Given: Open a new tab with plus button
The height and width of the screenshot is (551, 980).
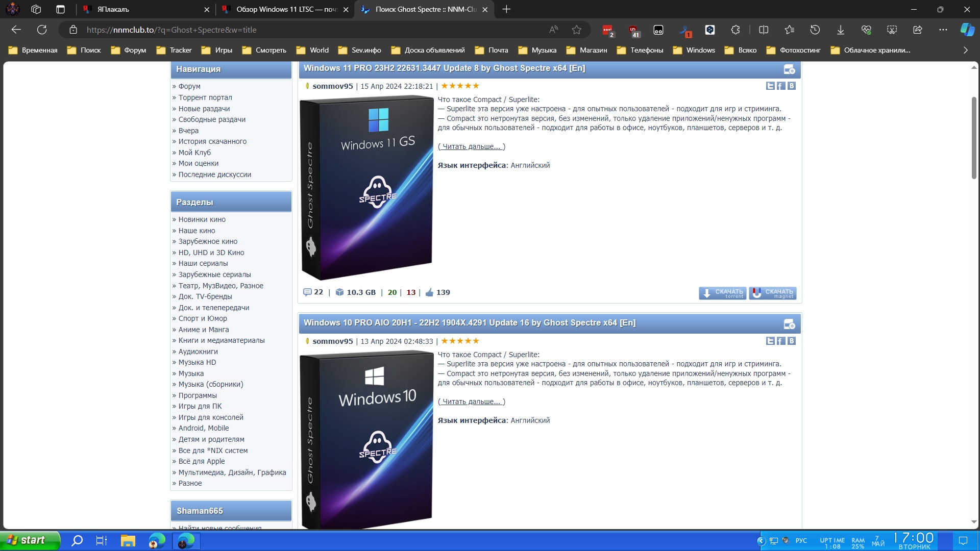Looking at the screenshot, I should pyautogui.click(x=506, y=9).
